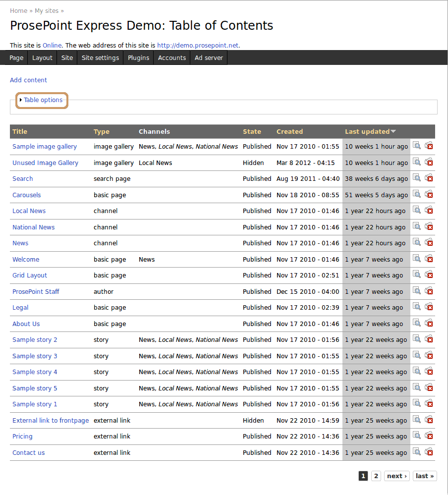The height and width of the screenshot is (495, 448).
Task: Open the External link to frontpage title
Action: 51,421
